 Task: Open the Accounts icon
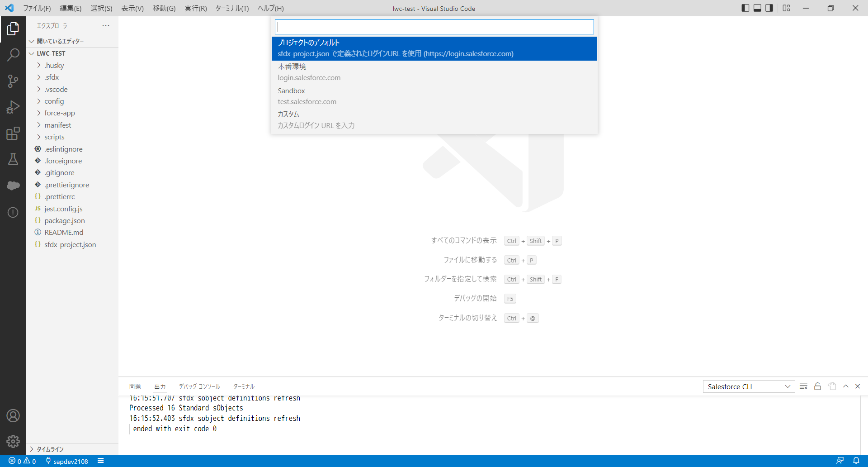coord(13,415)
